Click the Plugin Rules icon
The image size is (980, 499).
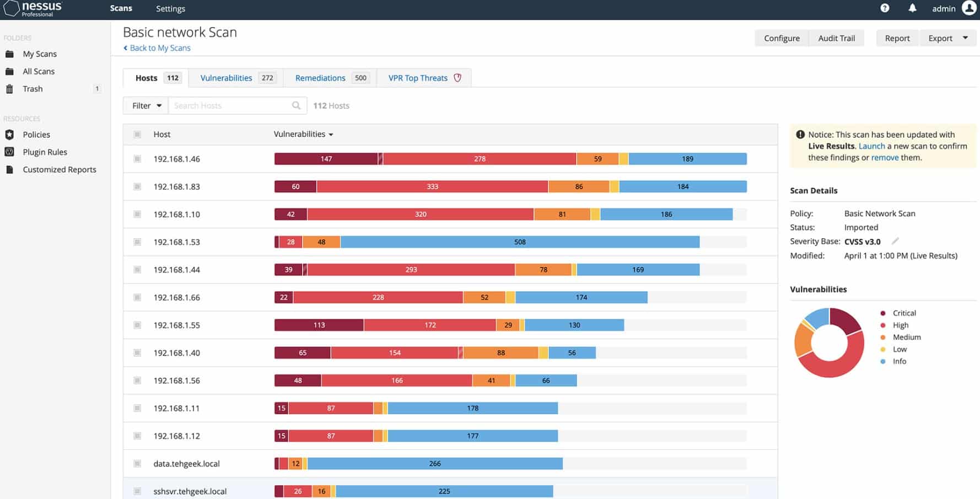(x=9, y=152)
